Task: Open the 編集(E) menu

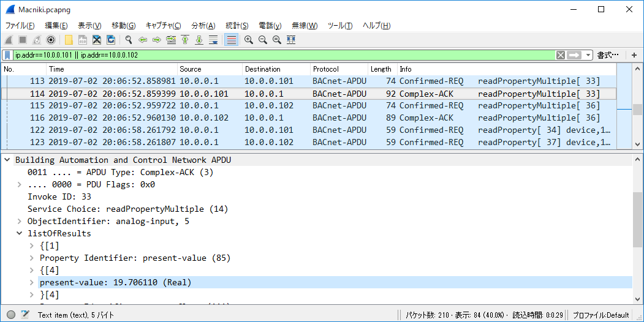Action: click(x=56, y=26)
